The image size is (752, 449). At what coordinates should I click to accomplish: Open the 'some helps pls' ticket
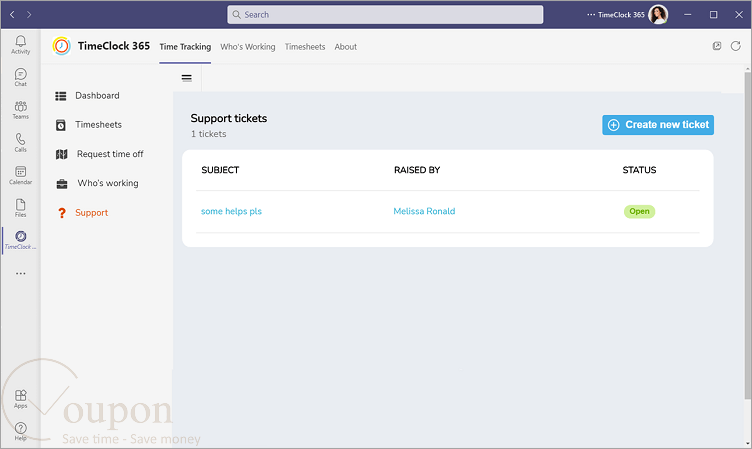pyautogui.click(x=232, y=211)
